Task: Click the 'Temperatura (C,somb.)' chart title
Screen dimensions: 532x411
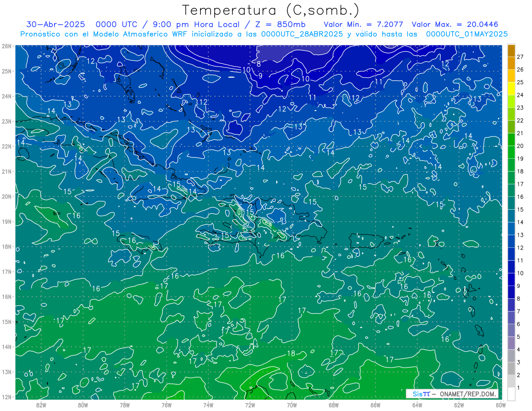Action: click(x=271, y=10)
